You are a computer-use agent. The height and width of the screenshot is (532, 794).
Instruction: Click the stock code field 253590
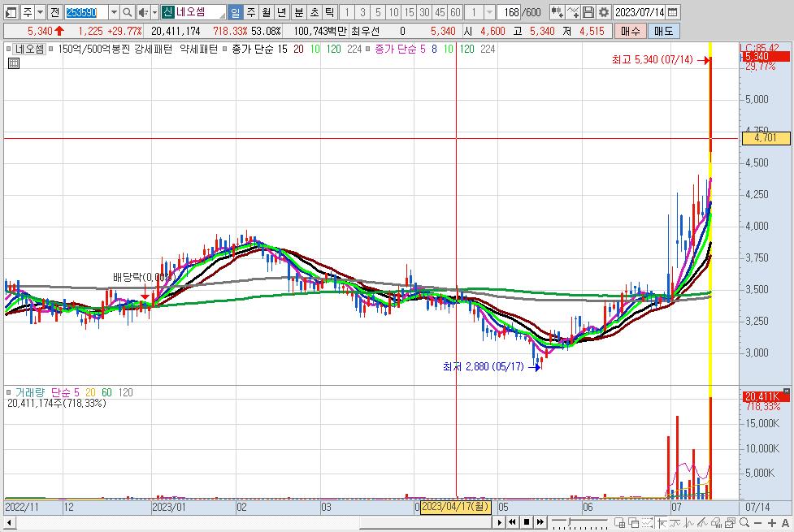(x=86, y=11)
